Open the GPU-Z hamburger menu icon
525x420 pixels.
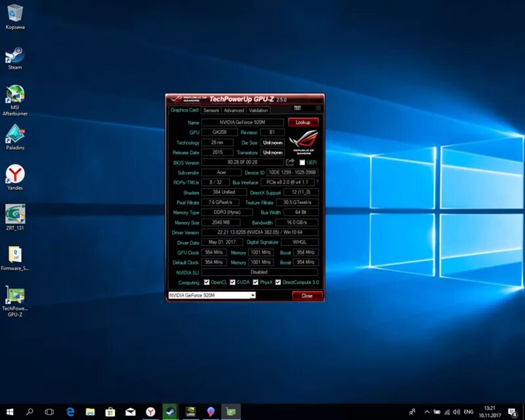318,108
